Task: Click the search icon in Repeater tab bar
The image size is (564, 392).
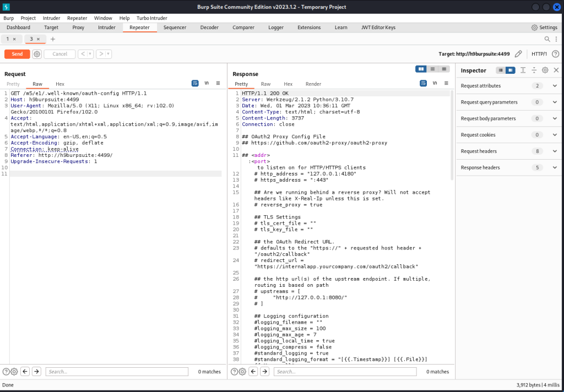Action: 547,39
